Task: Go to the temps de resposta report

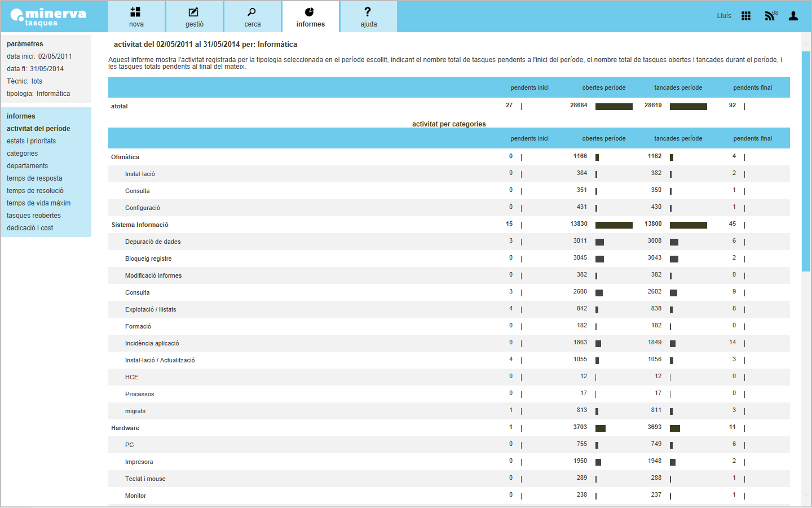Action: point(34,178)
